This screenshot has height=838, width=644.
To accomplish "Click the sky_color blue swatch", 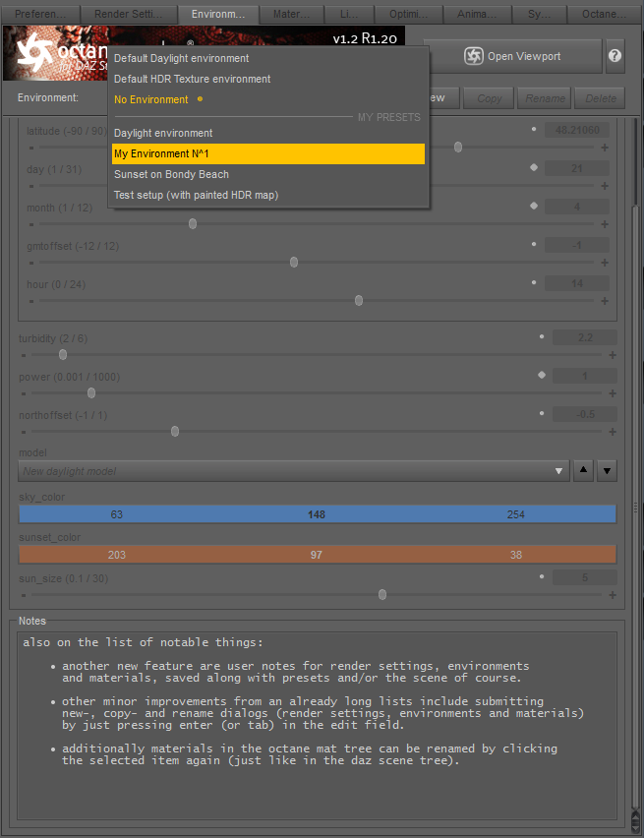I will 317,514.
